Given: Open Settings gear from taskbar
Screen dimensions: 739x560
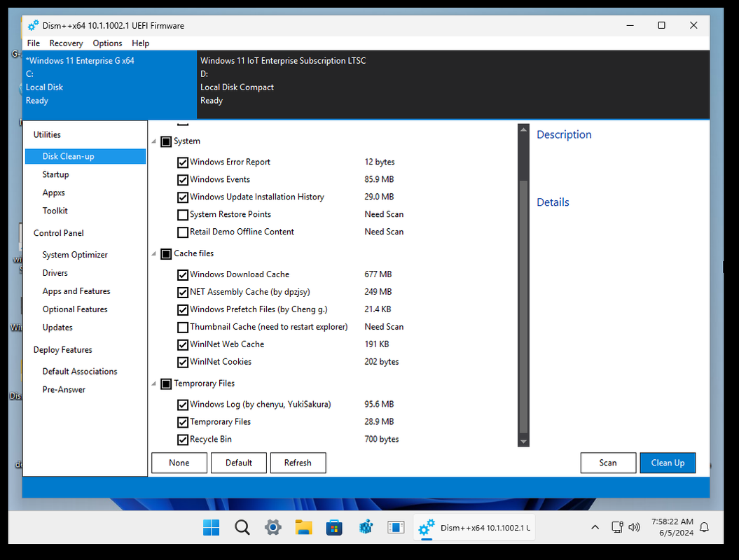Looking at the screenshot, I should pos(273,528).
